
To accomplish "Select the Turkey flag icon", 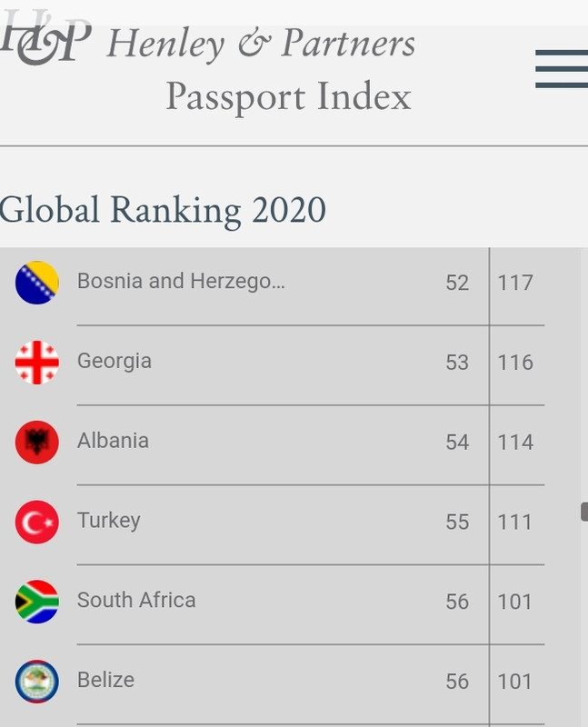I will 37,522.
